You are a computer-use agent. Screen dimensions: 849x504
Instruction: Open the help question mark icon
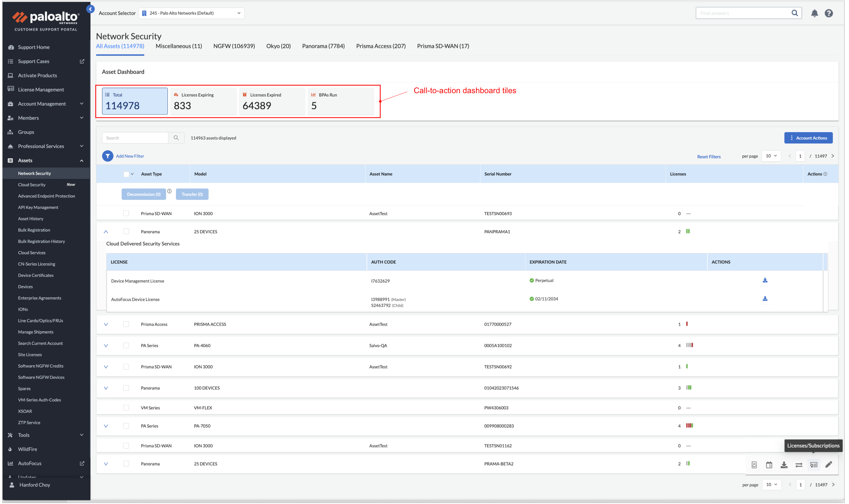pos(829,13)
